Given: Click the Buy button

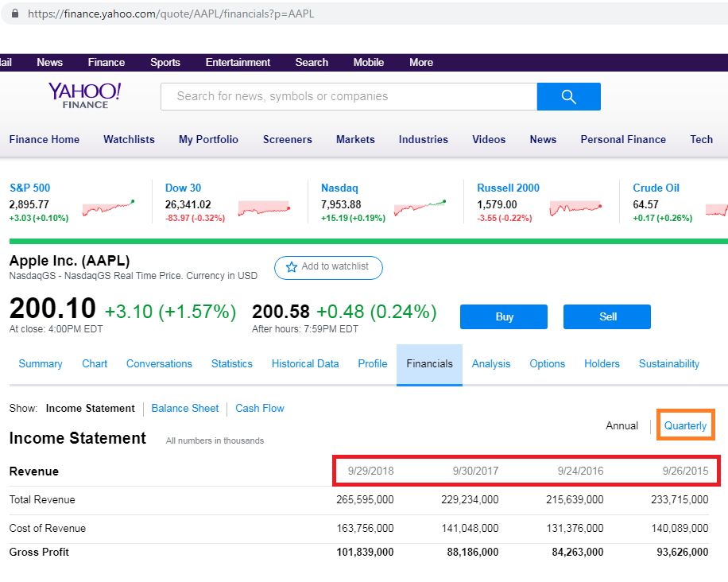Looking at the screenshot, I should [x=504, y=316].
